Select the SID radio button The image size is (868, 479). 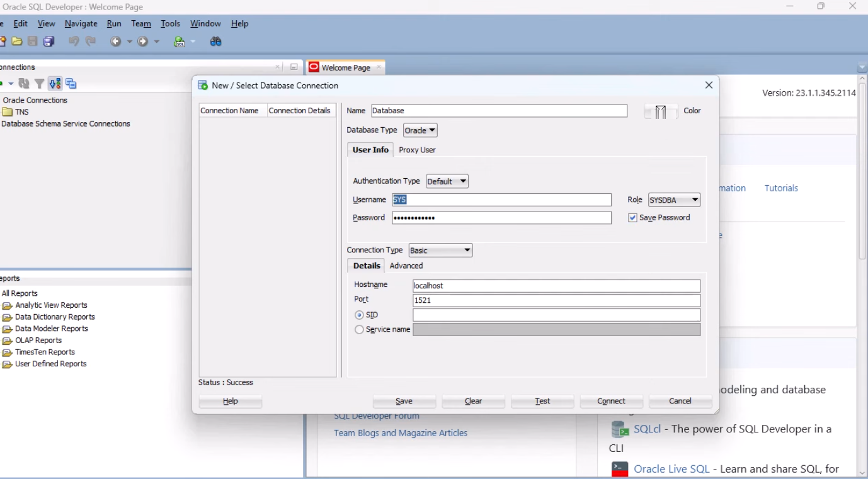tap(359, 315)
